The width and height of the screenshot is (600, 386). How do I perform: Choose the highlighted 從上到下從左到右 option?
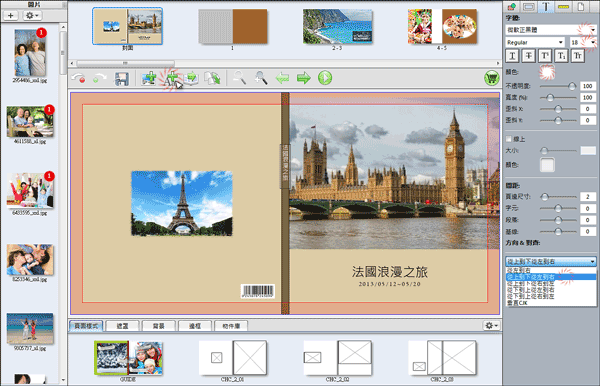tap(551, 277)
